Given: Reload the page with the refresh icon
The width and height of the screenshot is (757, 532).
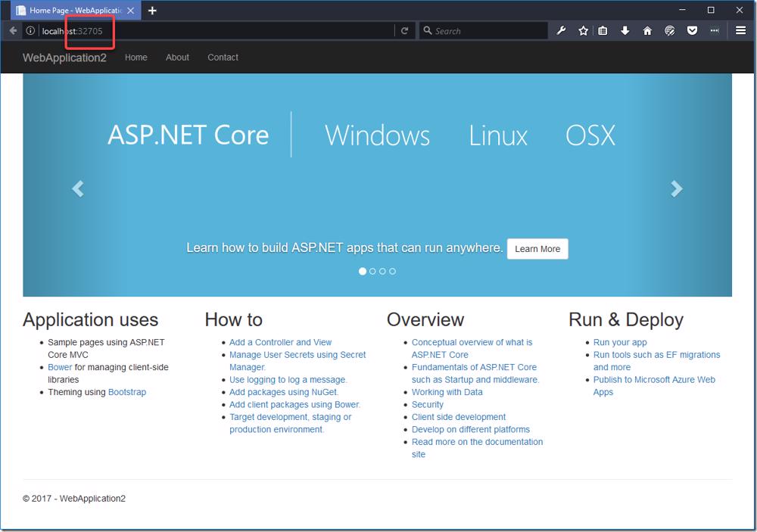Looking at the screenshot, I should click(404, 31).
